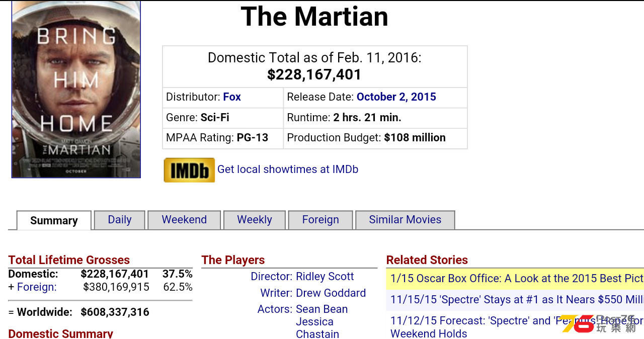
Task: Follow the Fox distributor link
Action: pyautogui.click(x=232, y=97)
